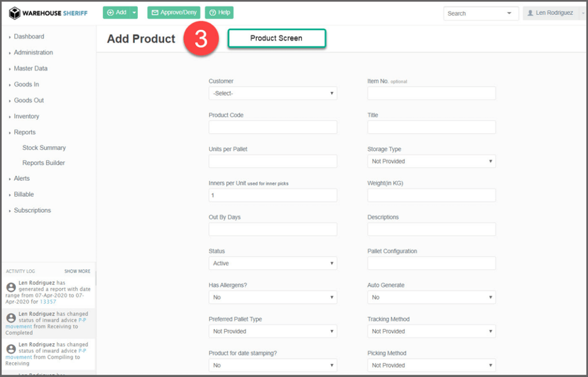Open Stock Summary report
The width and height of the screenshot is (588, 377).
click(44, 147)
